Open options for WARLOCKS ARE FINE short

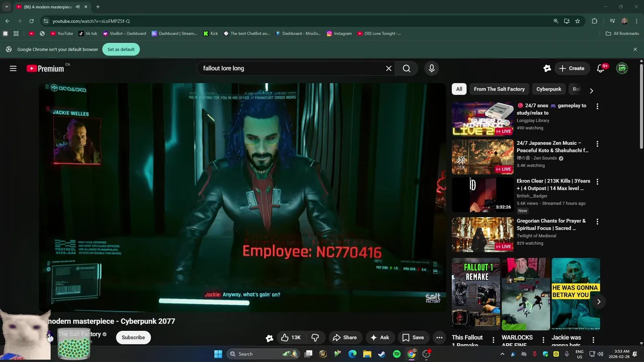[543, 340]
